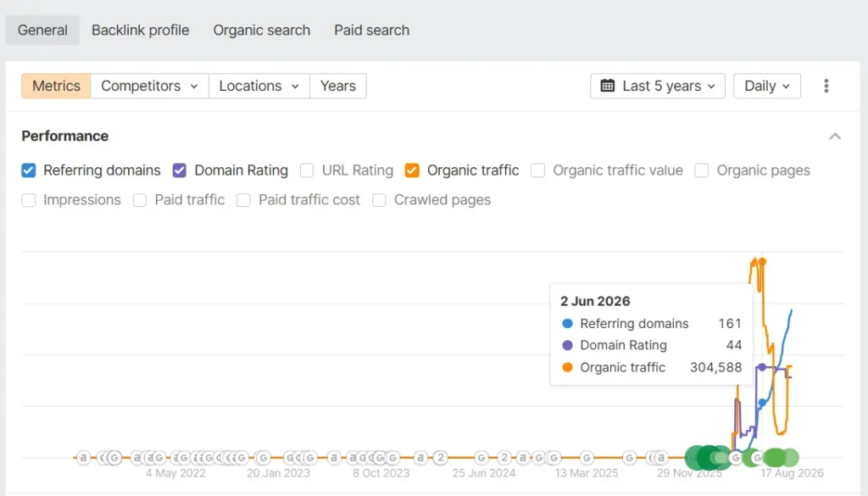Click the blue Referring domains data point

[762, 403]
